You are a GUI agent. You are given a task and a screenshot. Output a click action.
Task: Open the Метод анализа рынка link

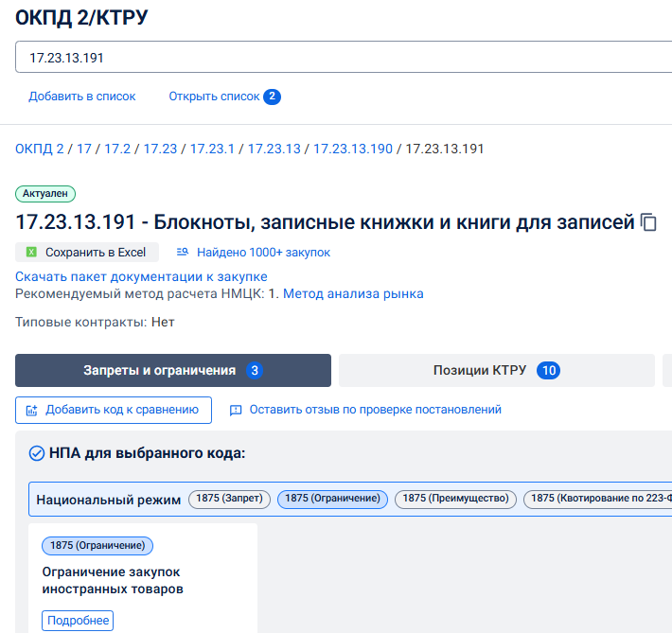pos(353,294)
